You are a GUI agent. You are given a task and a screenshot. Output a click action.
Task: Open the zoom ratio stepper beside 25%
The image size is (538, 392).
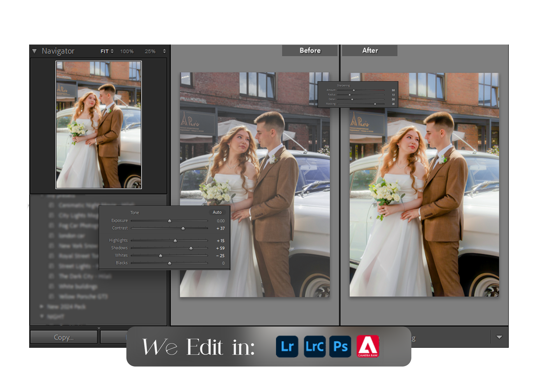[x=164, y=51]
